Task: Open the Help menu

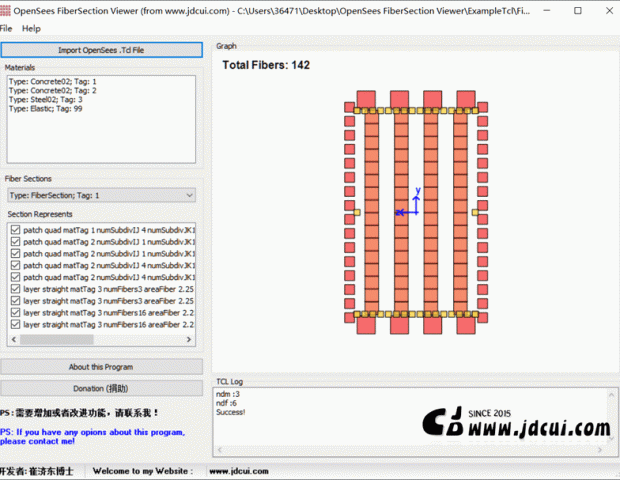Action: [x=31, y=29]
